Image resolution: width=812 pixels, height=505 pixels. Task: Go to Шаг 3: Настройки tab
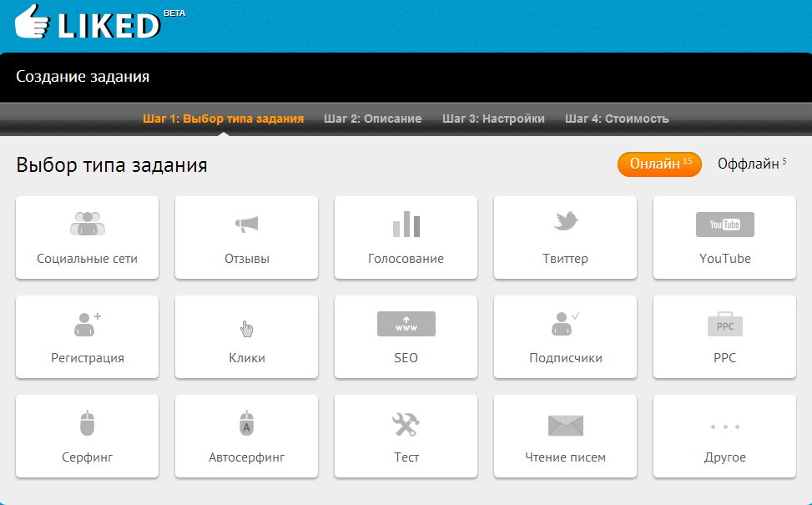click(x=493, y=119)
